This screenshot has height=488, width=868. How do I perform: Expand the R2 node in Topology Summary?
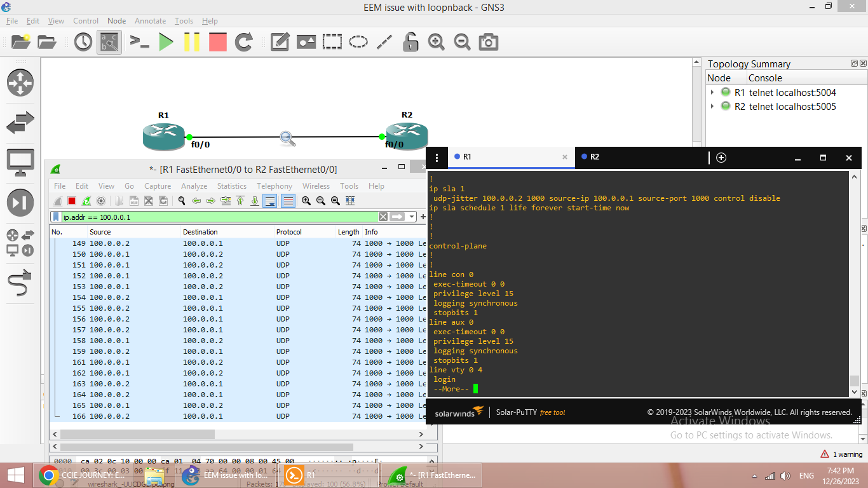(712, 106)
